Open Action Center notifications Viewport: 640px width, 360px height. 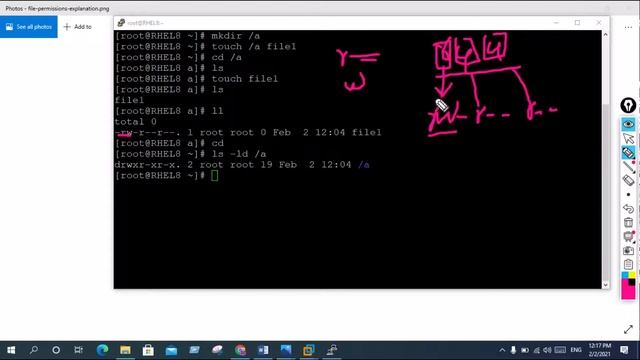pos(624,350)
